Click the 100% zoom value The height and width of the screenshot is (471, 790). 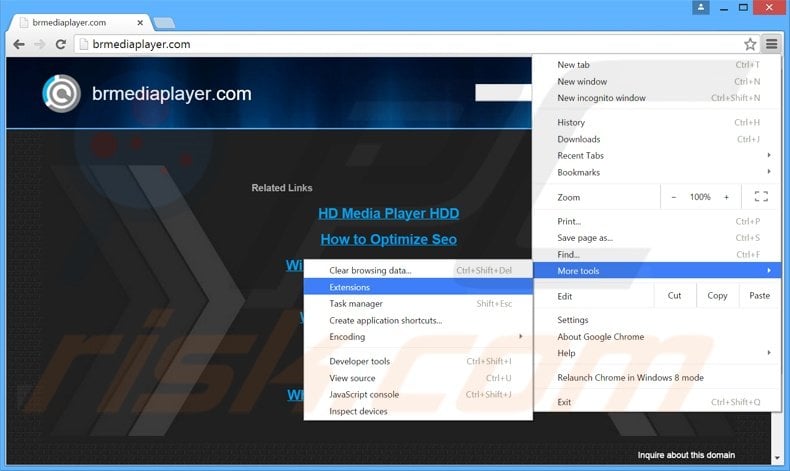[700, 197]
